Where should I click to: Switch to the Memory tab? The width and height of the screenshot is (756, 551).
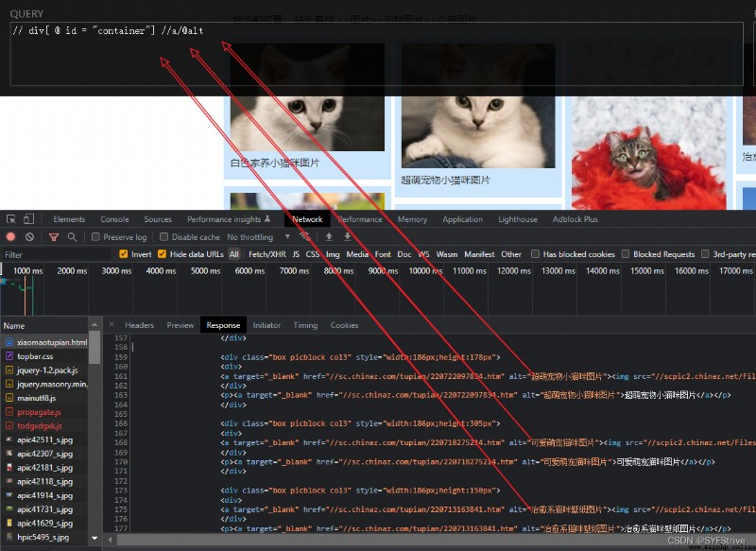(412, 219)
